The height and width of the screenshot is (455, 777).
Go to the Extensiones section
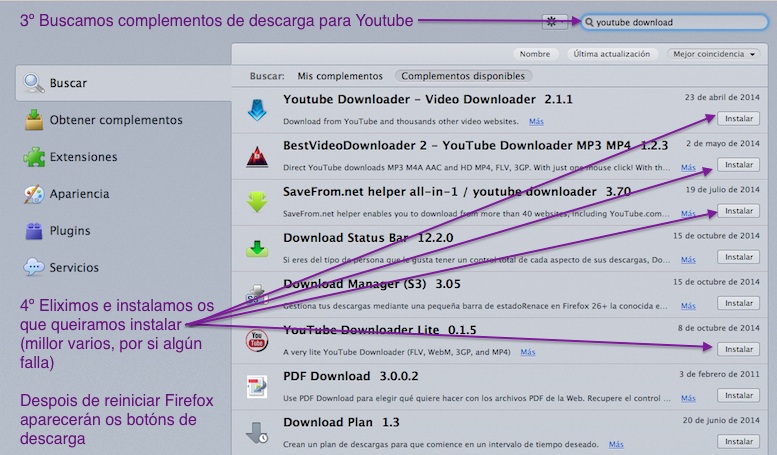(83, 157)
